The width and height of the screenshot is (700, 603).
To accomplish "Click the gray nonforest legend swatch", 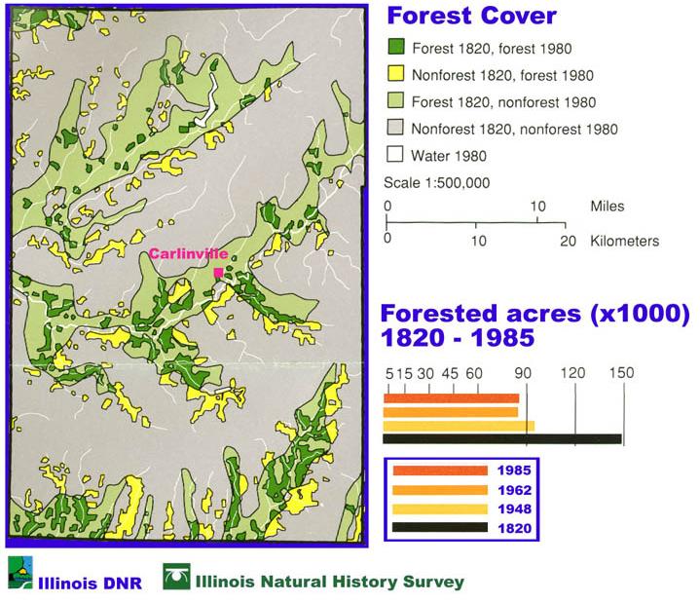I will (395, 129).
